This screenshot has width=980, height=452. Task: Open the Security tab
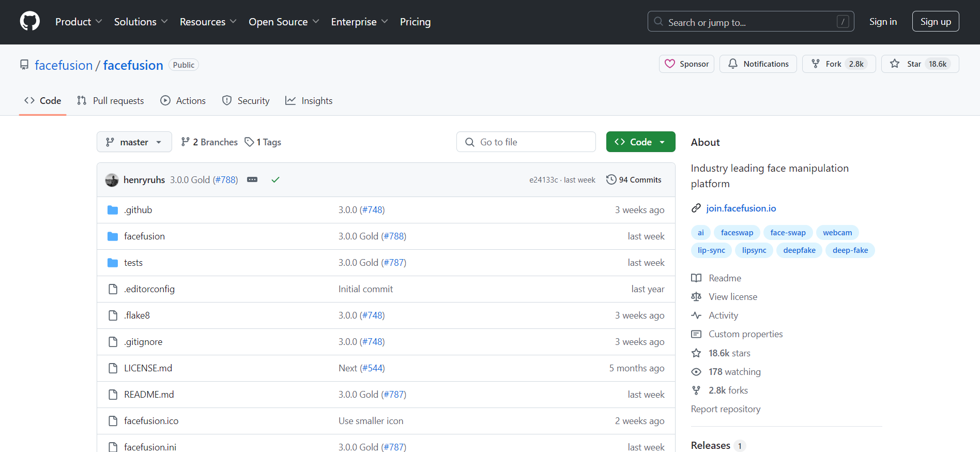(x=246, y=100)
